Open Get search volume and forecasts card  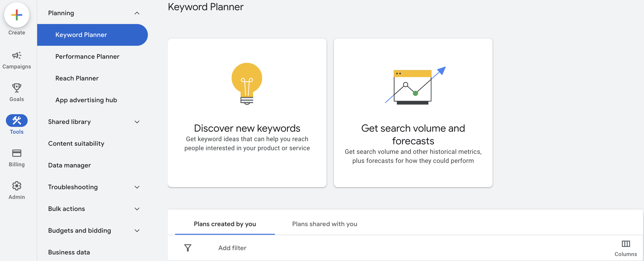[x=413, y=113]
